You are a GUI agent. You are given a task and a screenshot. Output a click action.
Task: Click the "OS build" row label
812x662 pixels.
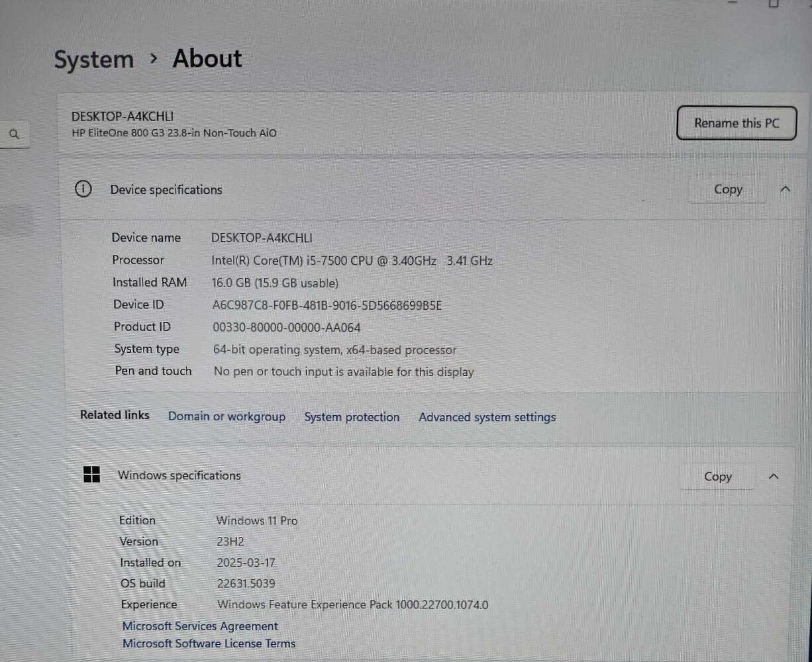click(x=142, y=583)
